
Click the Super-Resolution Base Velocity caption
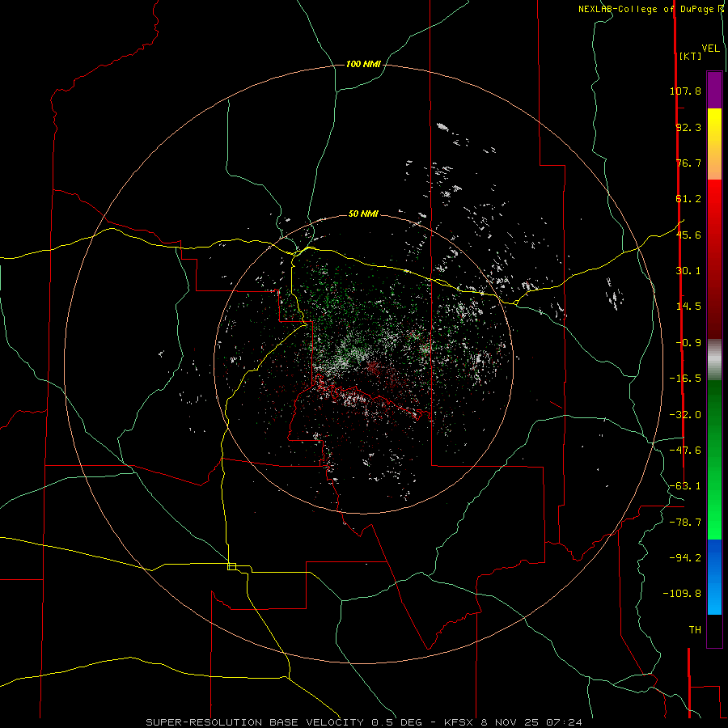point(363,722)
